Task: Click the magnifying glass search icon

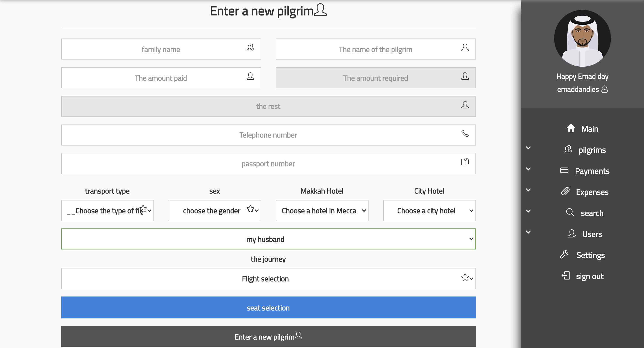Action: 570,212
